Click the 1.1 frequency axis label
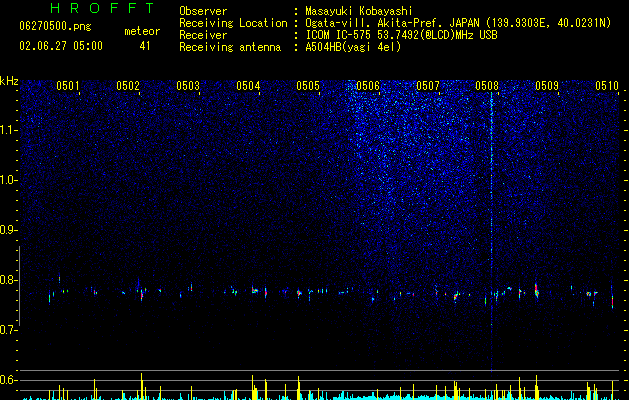Viewport: 629px width, 400px height. (x=8, y=130)
